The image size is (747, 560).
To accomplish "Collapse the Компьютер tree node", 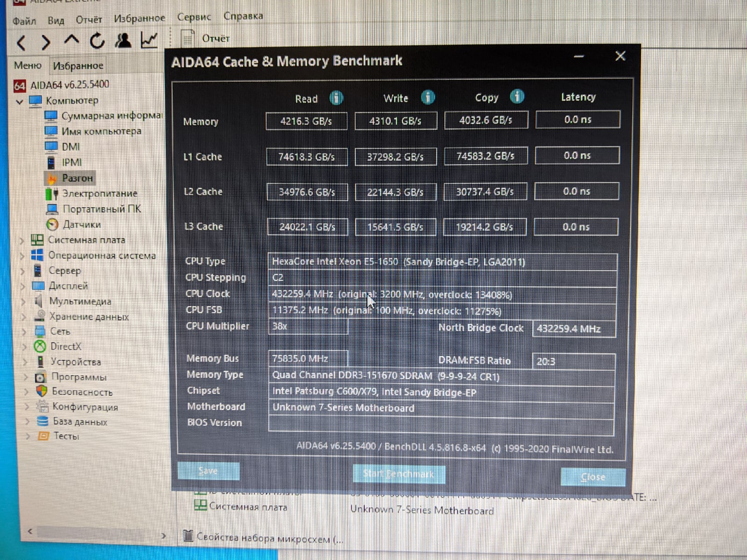I will click(x=20, y=101).
